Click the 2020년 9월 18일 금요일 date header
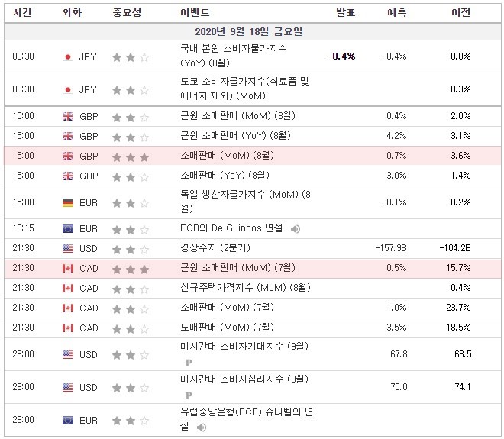 (x=248, y=32)
